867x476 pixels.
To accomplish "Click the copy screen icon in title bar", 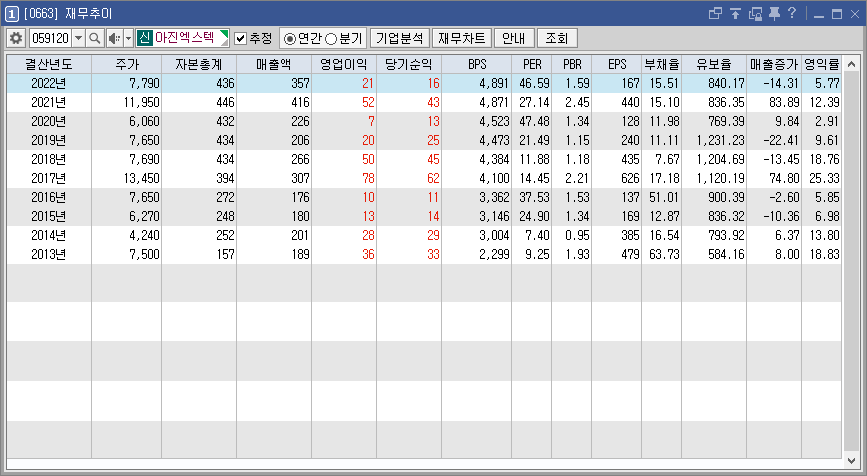I will point(755,13).
